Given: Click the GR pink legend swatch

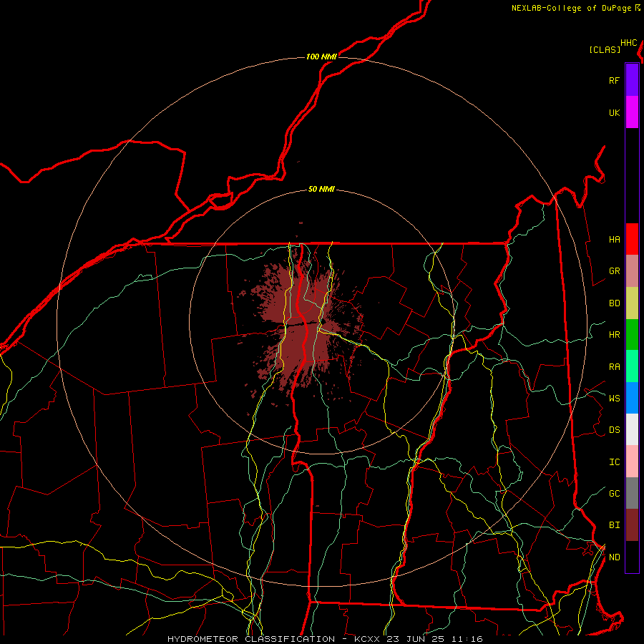Looking at the screenshot, I should pyautogui.click(x=632, y=271).
